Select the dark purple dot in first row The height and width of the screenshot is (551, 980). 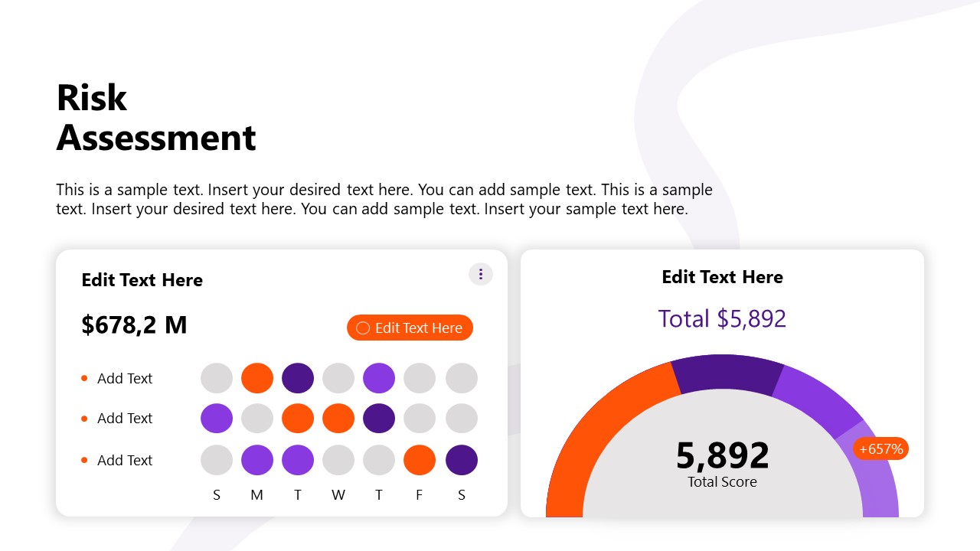coord(298,378)
